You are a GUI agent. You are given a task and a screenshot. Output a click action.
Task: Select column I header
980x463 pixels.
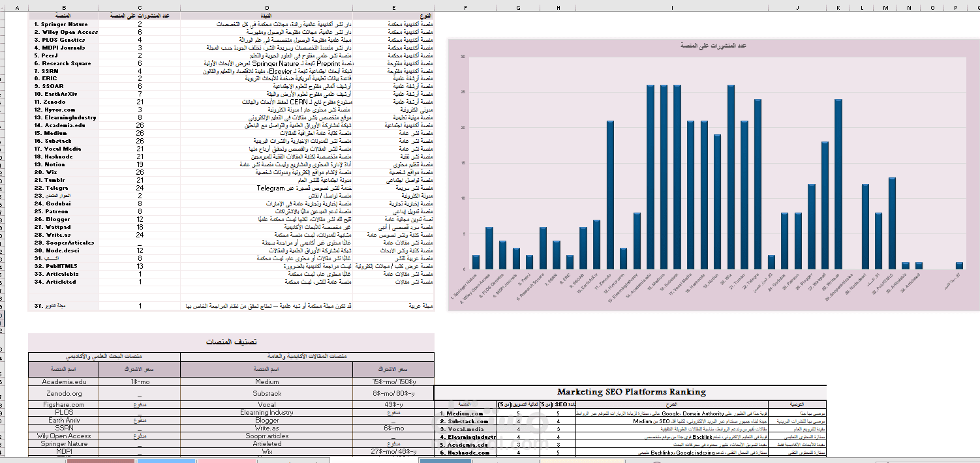coord(671,8)
